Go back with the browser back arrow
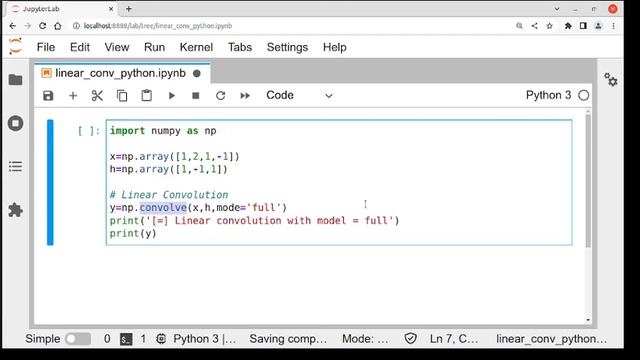 coord(13,26)
